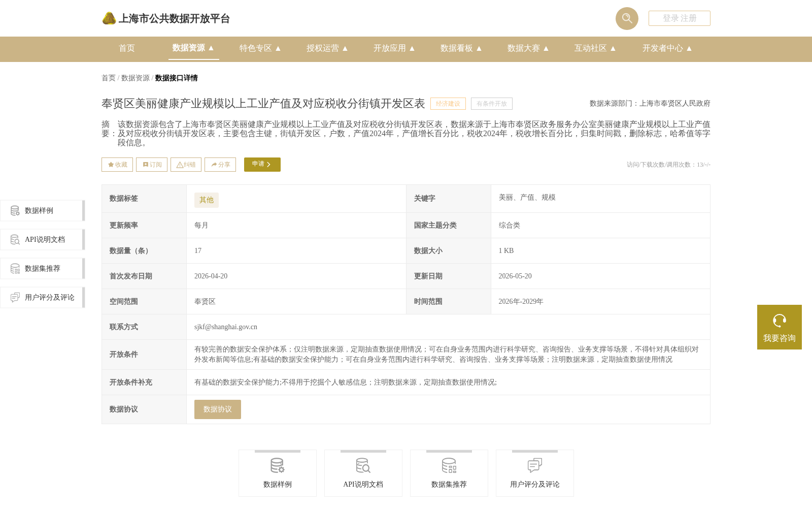Open the 特色专区 navigation item
The height and width of the screenshot is (508, 812).
[x=256, y=48]
